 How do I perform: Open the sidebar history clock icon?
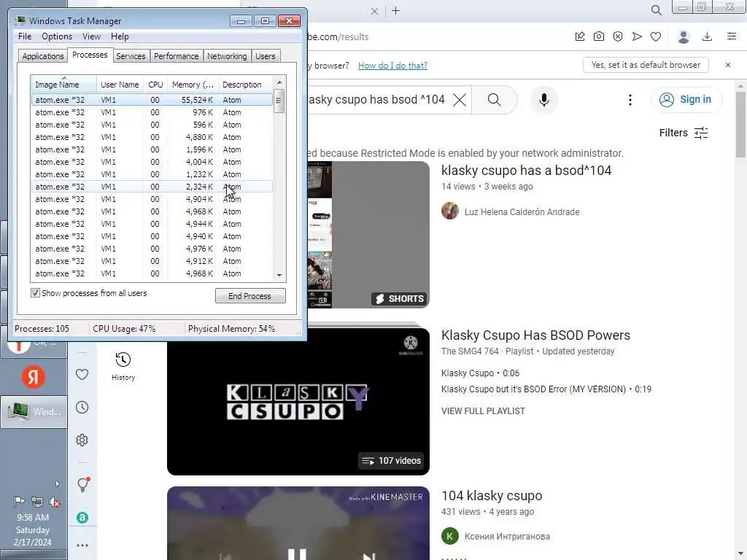coord(82,407)
